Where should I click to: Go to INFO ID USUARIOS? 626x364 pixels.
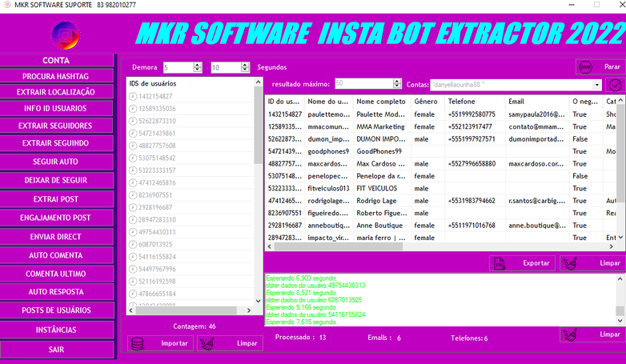click(x=56, y=109)
